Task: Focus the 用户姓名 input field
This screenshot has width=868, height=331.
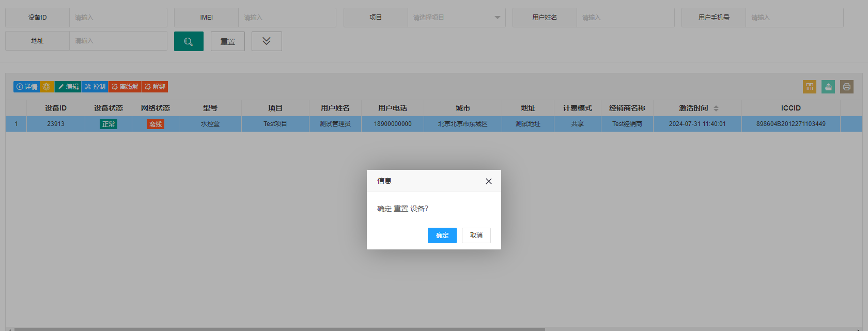Action: point(626,18)
